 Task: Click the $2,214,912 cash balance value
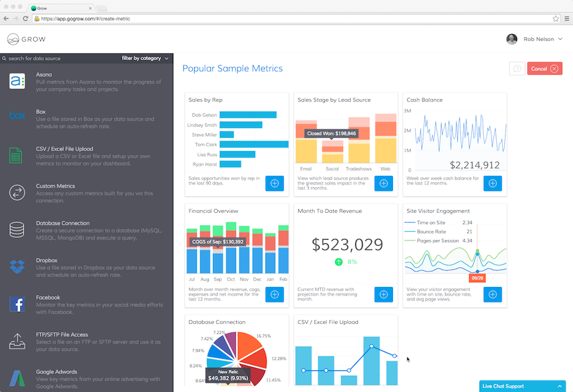click(x=475, y=165)
